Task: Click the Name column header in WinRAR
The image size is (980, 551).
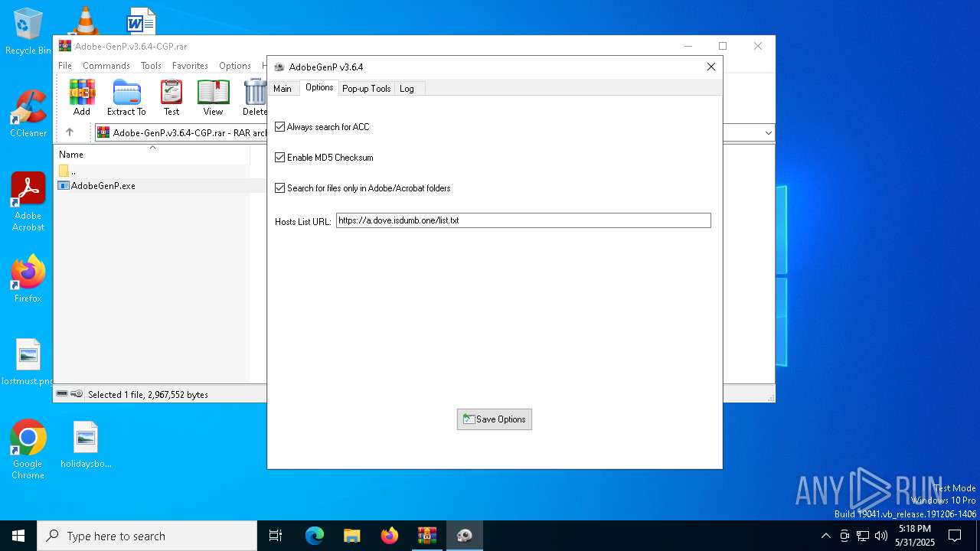Action: [x=153, y=155]
